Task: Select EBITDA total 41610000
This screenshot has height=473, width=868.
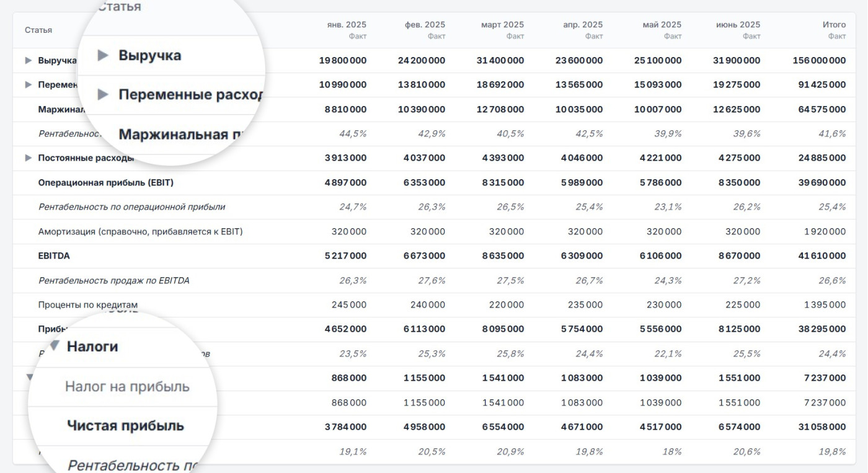Action: pyautogui.click(x=822, y=256)
